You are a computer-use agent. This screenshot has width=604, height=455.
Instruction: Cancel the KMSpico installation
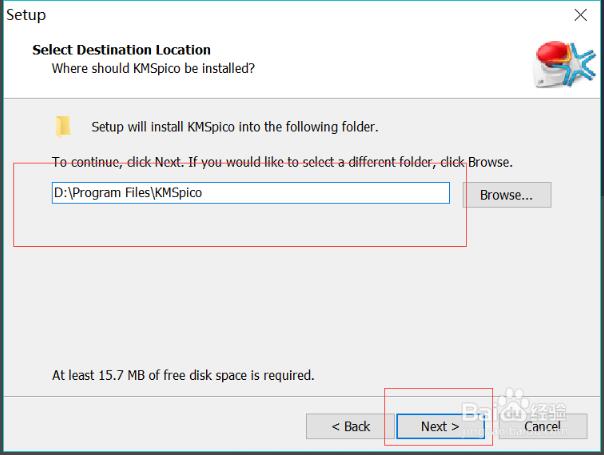pyautogui.click(x=543, y=426)
